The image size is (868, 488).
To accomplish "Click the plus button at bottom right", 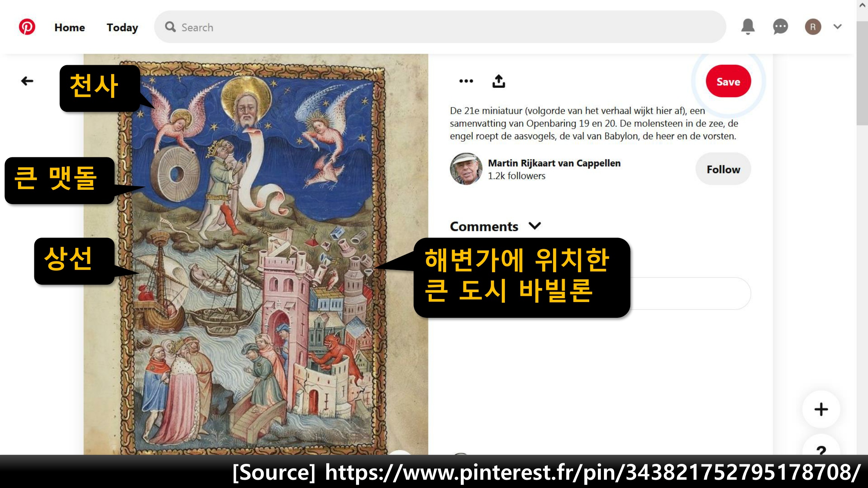I will point(821,409).
